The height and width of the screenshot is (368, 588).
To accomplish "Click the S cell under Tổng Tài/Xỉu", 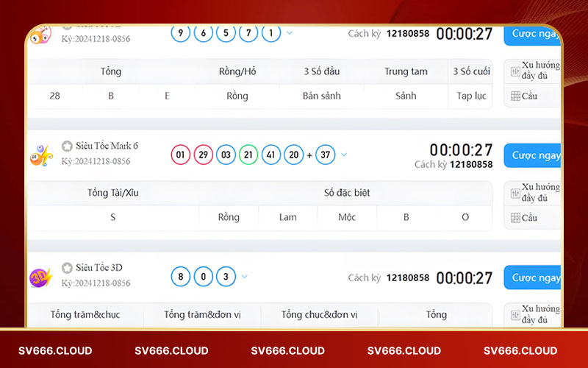I will 113,217.
